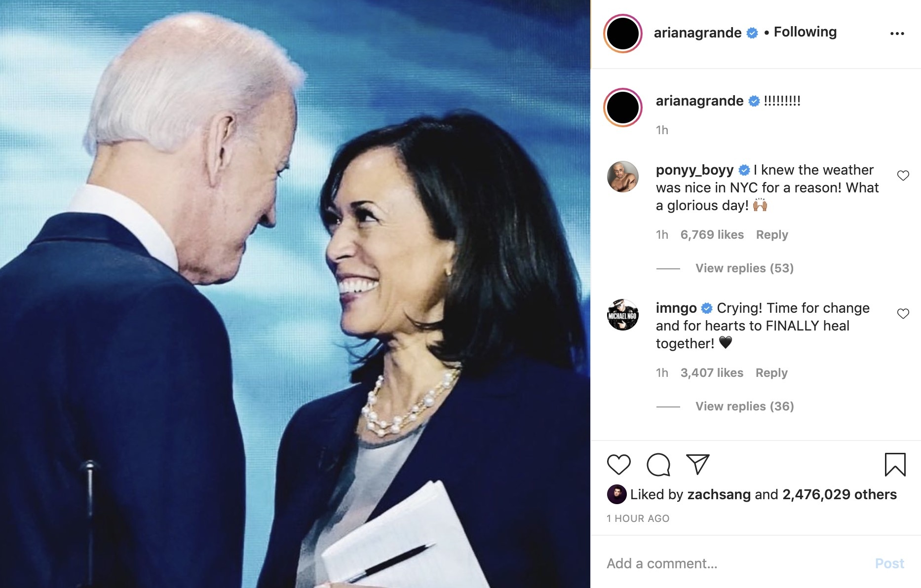Submit a comment with the Post button

click(890, 563)
